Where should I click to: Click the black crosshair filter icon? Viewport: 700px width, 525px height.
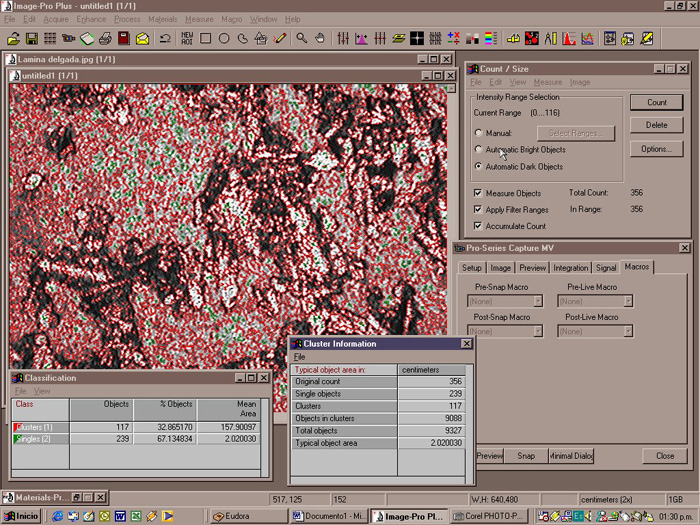417,39
